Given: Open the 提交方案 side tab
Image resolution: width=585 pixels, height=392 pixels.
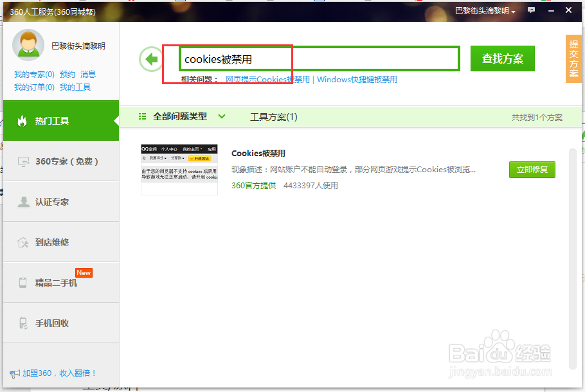Looking at the screenshot, I should coord(573,59).
